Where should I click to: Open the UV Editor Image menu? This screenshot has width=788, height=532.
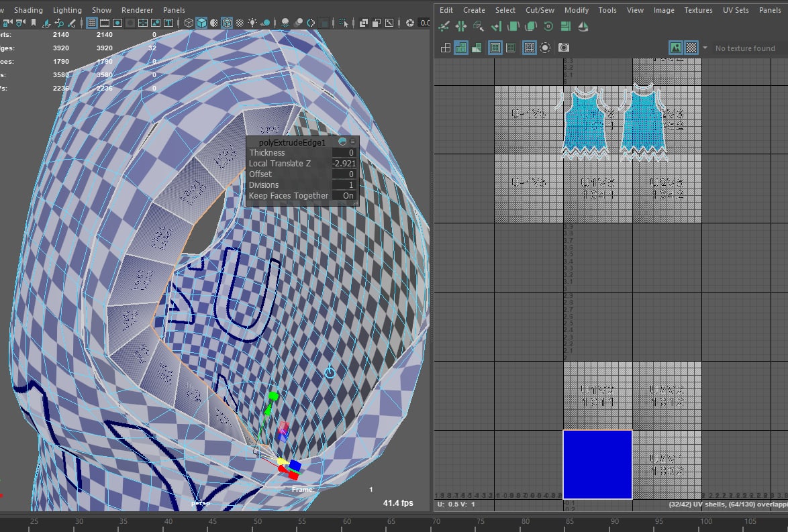tap(664, 10)
